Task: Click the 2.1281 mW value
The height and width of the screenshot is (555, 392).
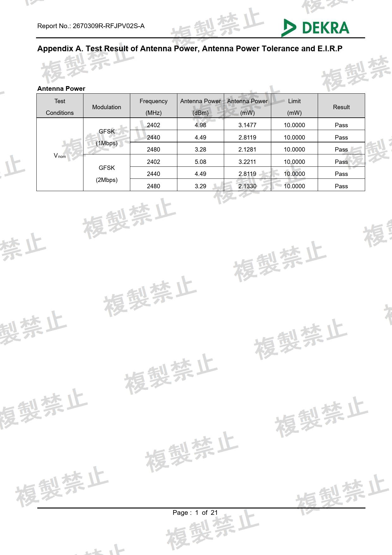Action: point(247,149)
